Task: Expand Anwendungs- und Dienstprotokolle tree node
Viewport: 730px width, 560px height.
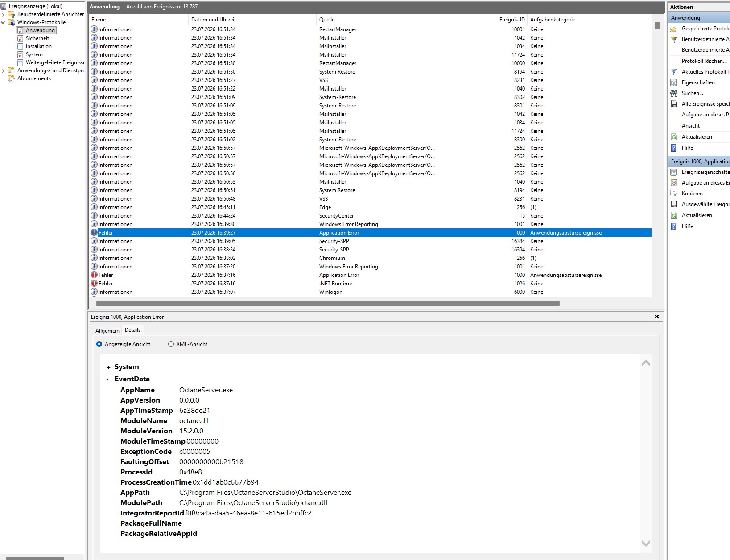Action: (3, 70)
